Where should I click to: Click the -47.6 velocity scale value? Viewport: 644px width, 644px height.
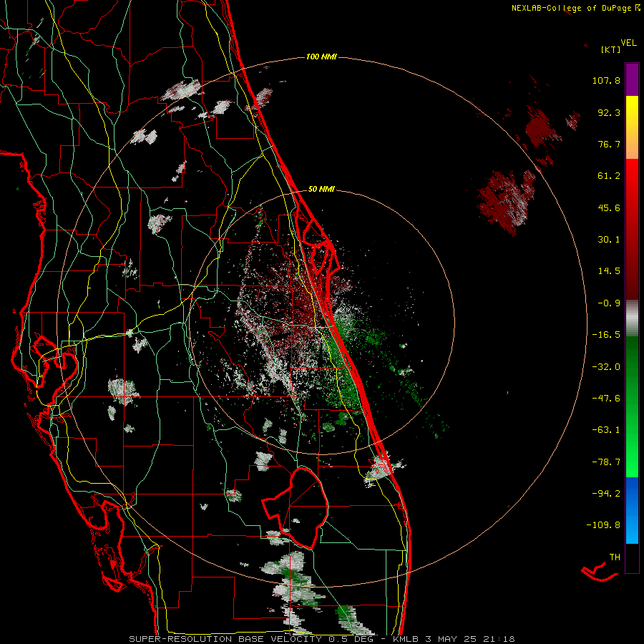[x=606, y=399]
